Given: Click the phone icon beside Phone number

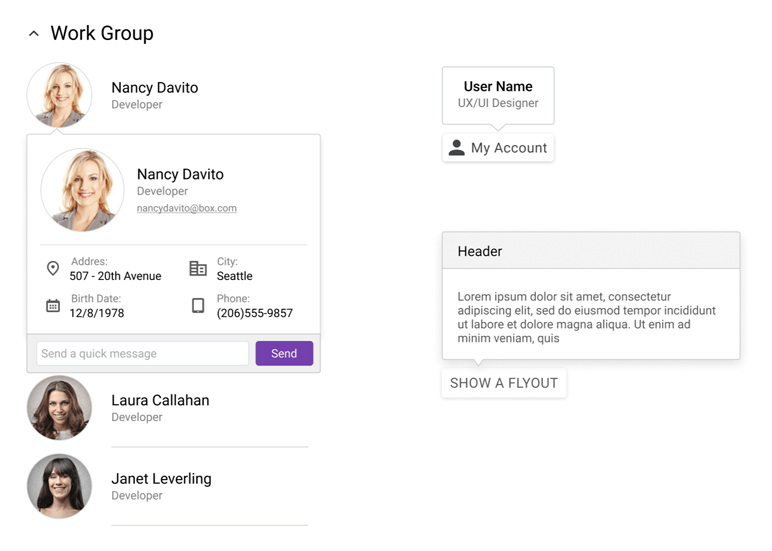Looking at the screenshot, I should (x=198, y=306).
